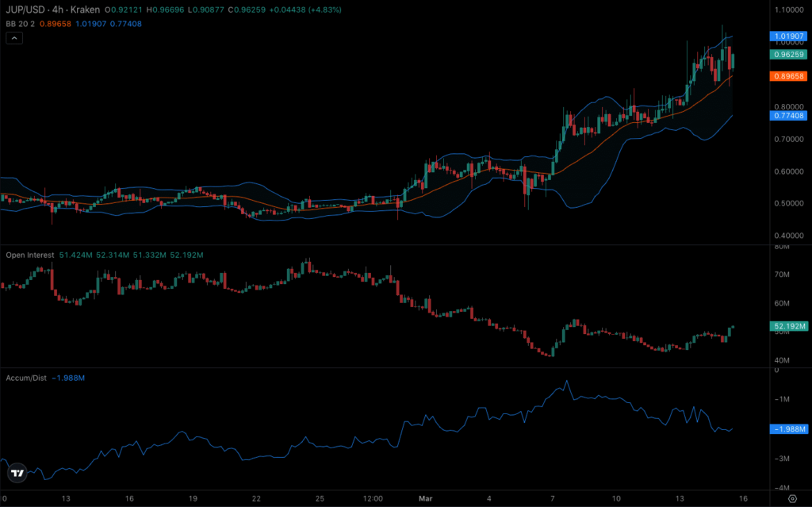Select the Accum/Dist indicator label
This screenshot has height=507, width=812.
coord(25,378)
